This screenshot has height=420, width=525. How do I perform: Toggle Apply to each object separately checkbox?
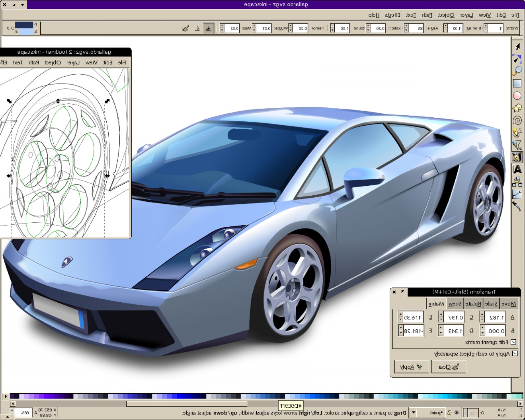(515, 354)
